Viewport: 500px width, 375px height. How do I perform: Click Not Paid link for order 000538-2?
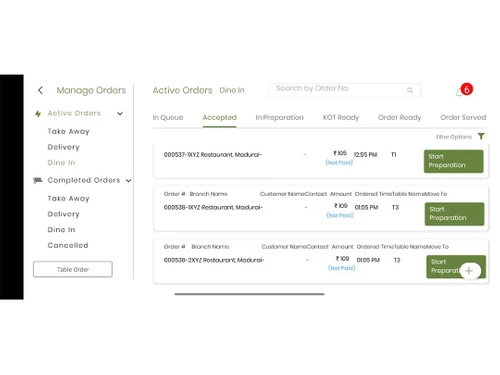point(341,268)
